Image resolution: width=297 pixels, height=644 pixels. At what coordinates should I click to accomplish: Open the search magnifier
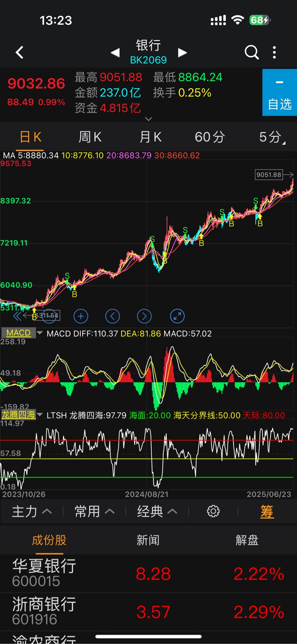tap(252, 52)
